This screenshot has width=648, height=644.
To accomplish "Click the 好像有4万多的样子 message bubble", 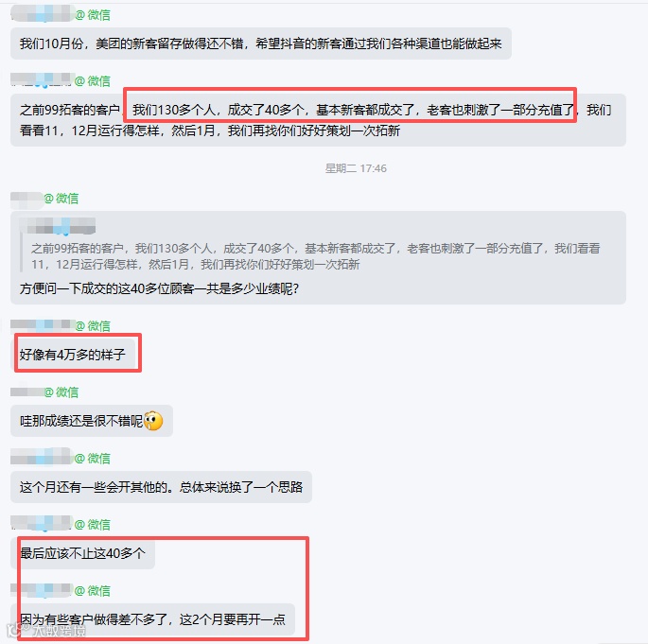I will (x=73, y=355).
